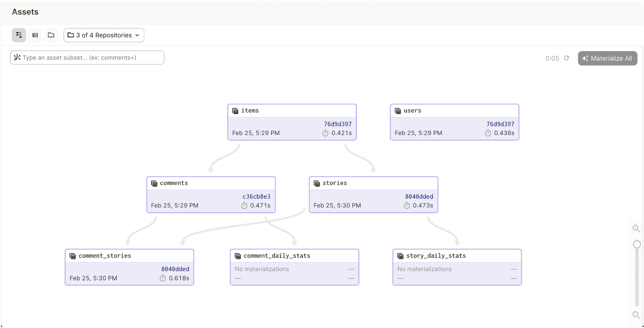Click the stories asset table icon
The width and height of the screenshot is (644, 328).
tap(317, 183)
